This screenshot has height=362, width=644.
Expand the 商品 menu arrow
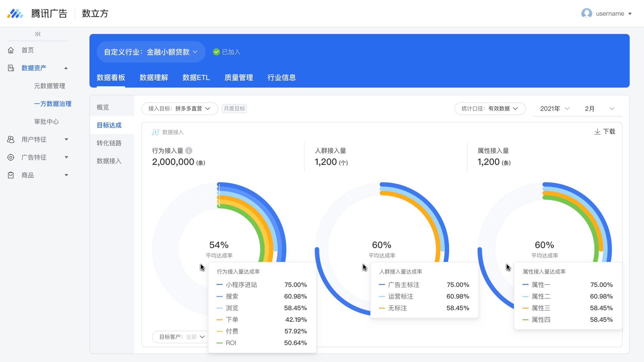66,175
